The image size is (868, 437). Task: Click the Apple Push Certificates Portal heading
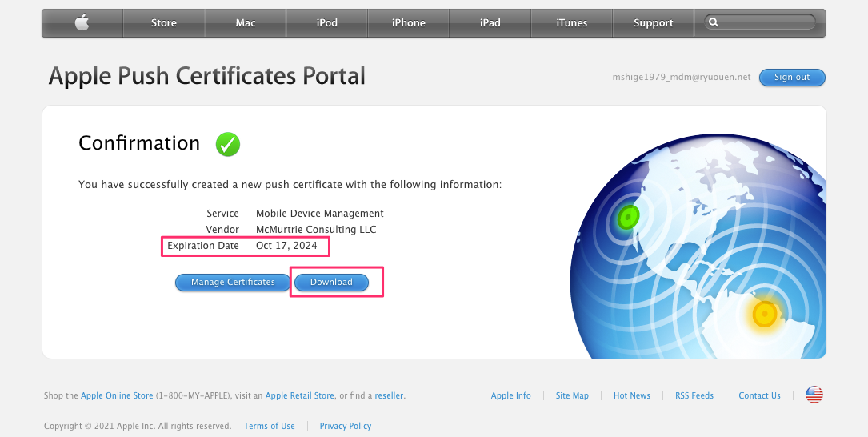point(207,76)
